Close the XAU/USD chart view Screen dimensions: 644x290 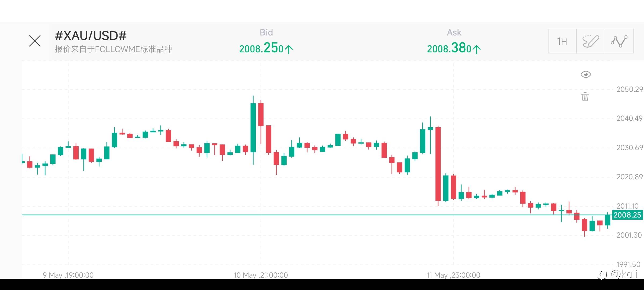35,41
